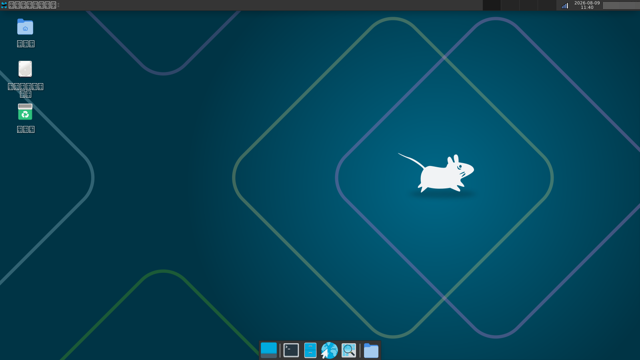
Task: Select the Home folder desktop icon
Action: 25,27
